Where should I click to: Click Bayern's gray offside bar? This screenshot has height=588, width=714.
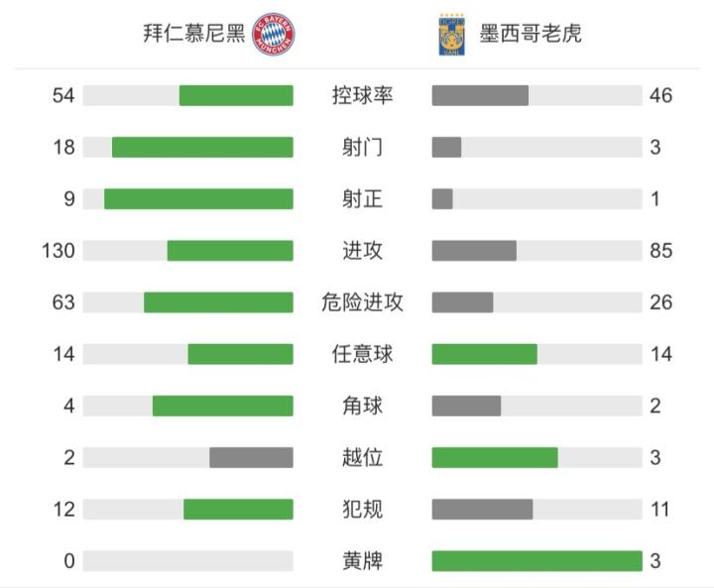click(251, 457)
